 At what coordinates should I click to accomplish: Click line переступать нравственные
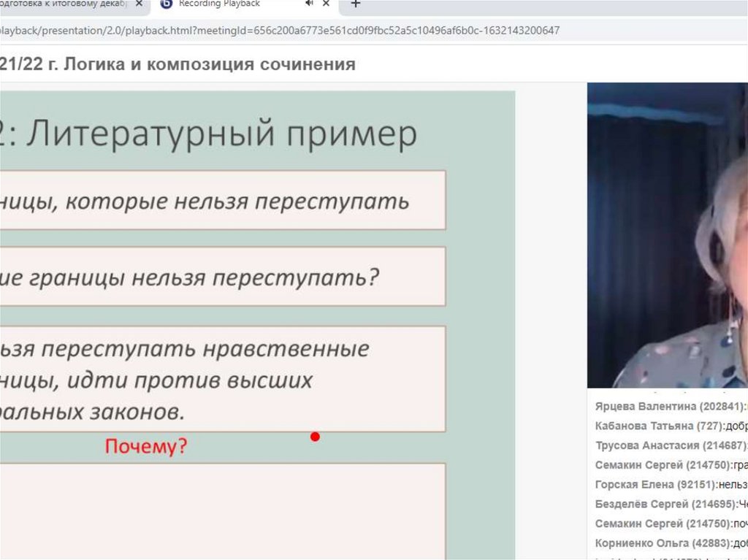(205, 349)
